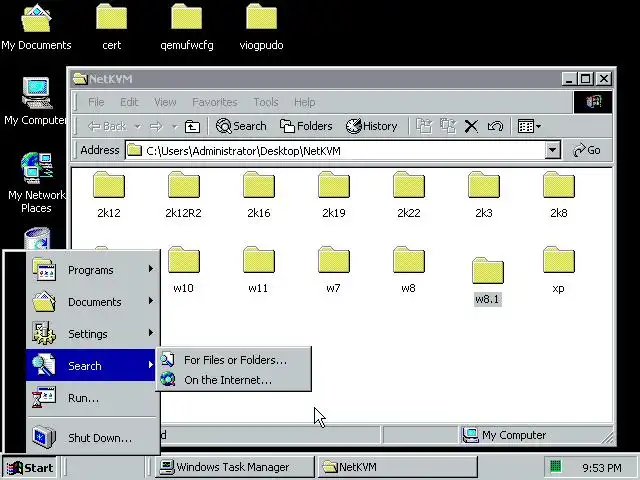This screenshot has width=640, height=480.
Task: Select the 2k8 folder
Action: click(x=559, y=195)
